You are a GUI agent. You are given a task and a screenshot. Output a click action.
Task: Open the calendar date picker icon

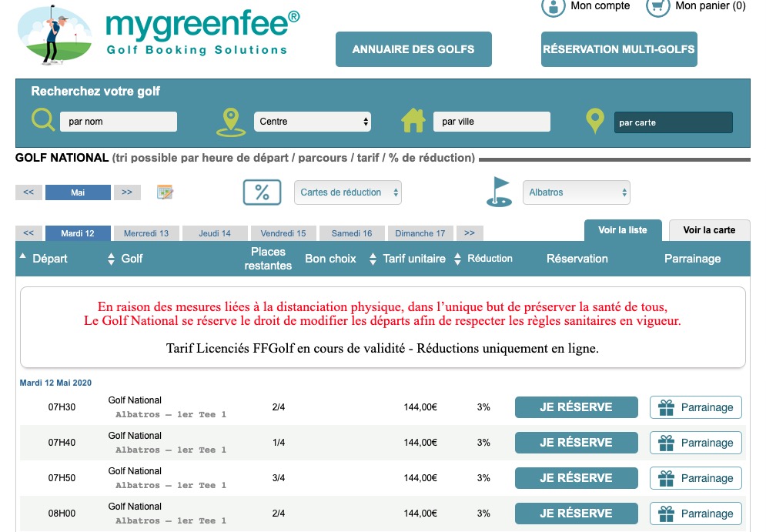165,192
